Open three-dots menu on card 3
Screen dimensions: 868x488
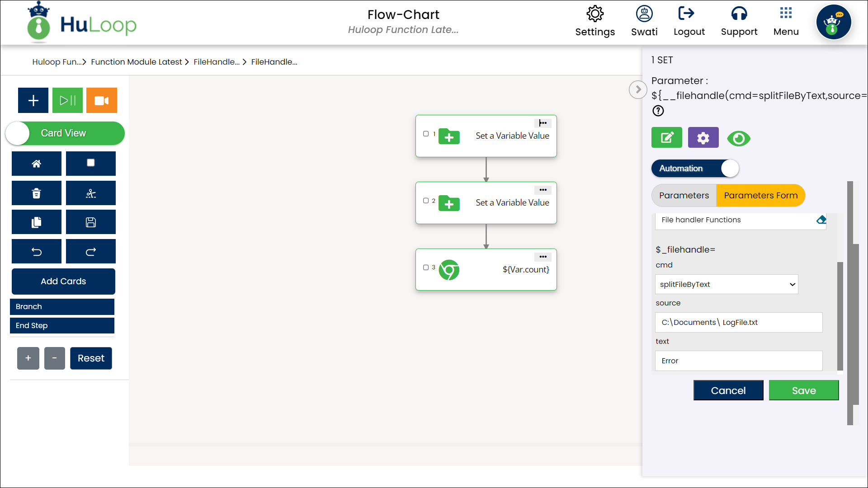543,257
